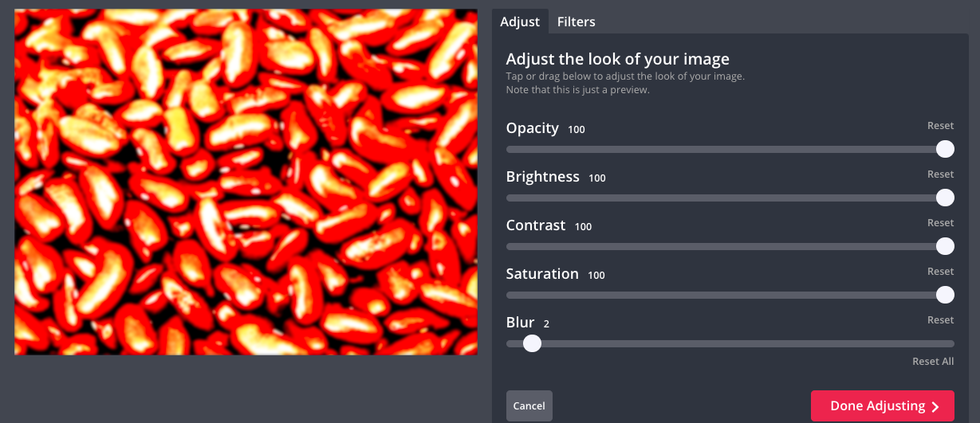Click the Reset All link
The image size is (980, 423).
click(x=933, y=362)
